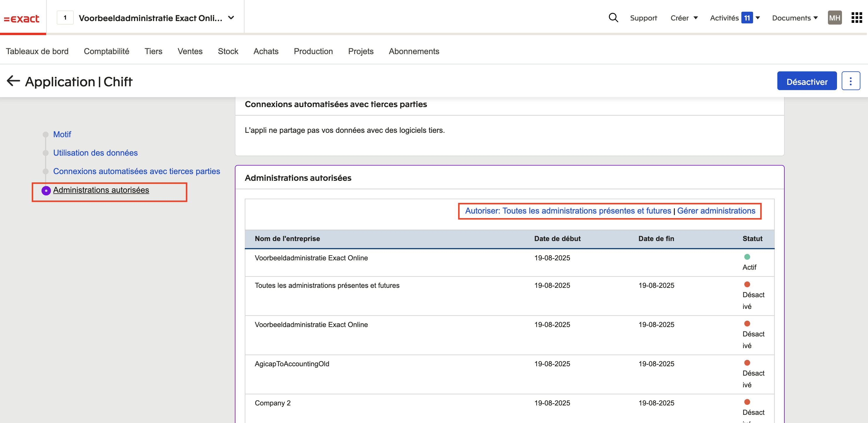Jump to Connexions automatisées avec tierces parties

(x=137, y=171)
